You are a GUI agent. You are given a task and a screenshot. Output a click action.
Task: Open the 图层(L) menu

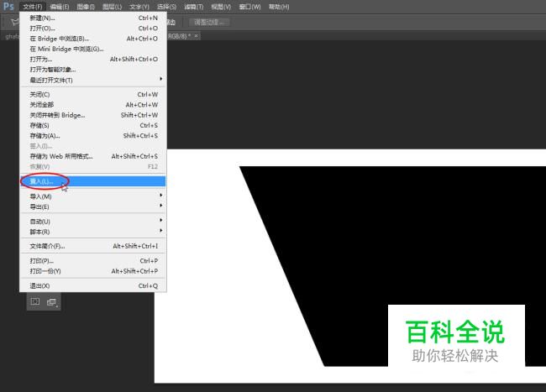pos(112,7)
